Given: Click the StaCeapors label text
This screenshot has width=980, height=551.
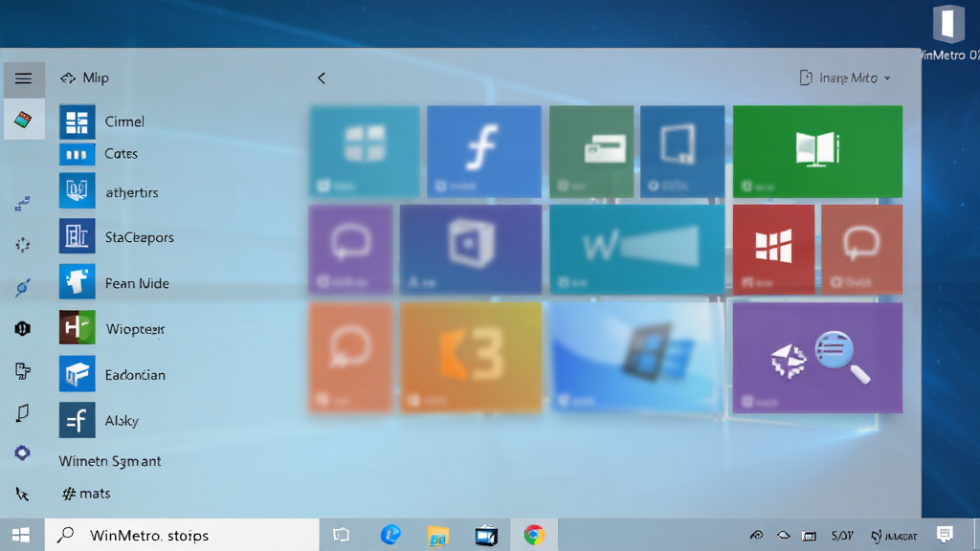Looking at the screenshot, I should [140, 237].
